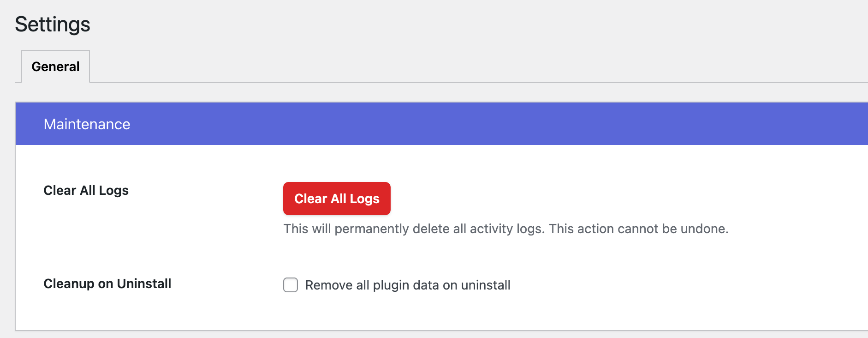This screenshot has height=338, width=868.
Task: Click the Maintenance section header
Action: pyautogui.click(x=87, y=124)
